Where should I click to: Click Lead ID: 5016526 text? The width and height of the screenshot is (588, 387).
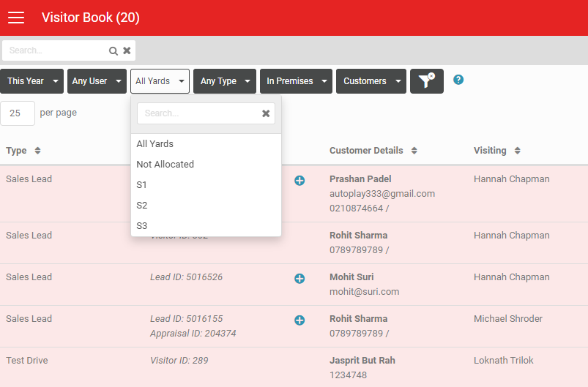(187, 277)
